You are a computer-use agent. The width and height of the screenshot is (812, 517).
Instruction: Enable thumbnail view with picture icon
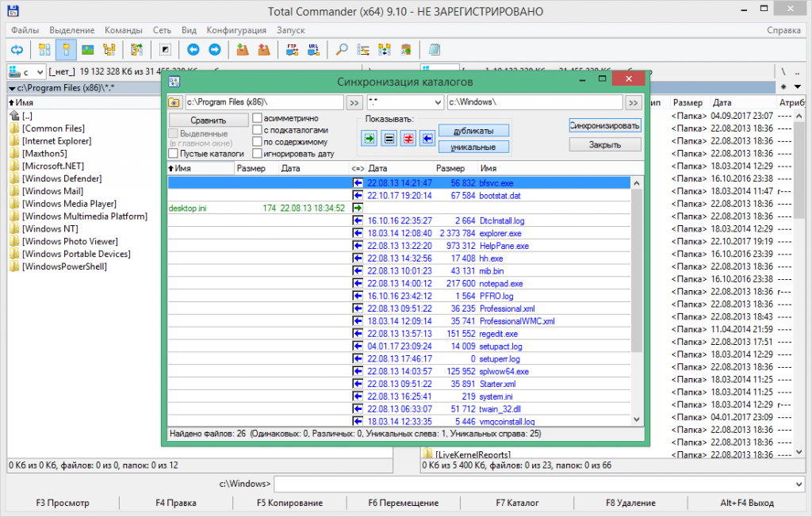click(x=87, y=50)
